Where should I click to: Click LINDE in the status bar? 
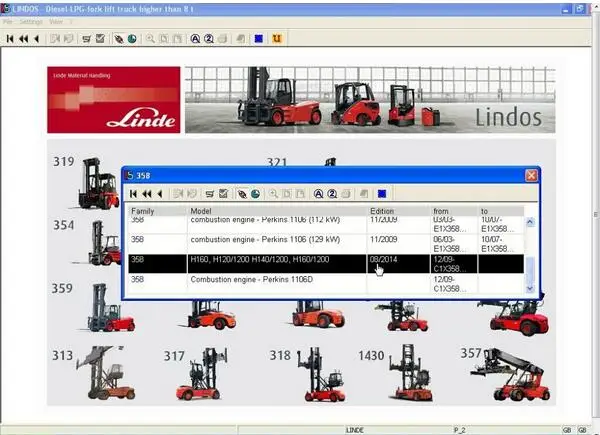[355, 430]
